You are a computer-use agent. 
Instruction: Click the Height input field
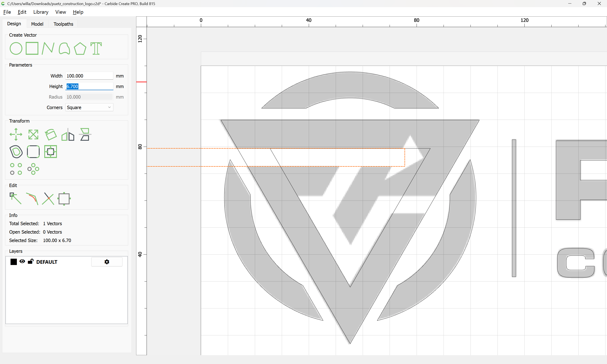point(89,86)
